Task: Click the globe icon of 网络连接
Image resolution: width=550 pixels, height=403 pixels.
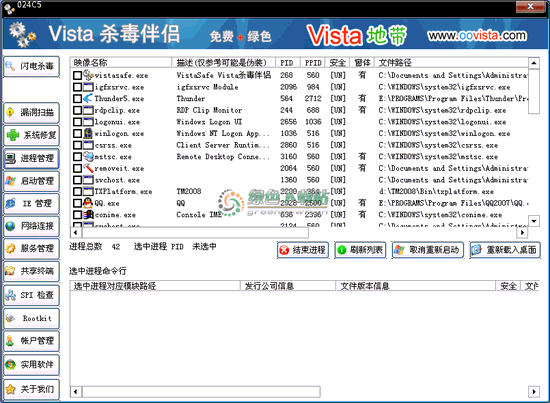Action: pyautogui.click(x=11, y=226)
